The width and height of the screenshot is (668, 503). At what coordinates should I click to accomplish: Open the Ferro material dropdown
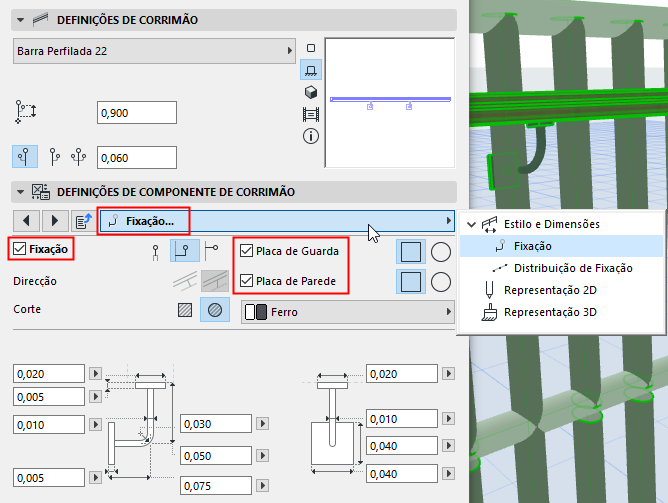click(x=348, y=312)
